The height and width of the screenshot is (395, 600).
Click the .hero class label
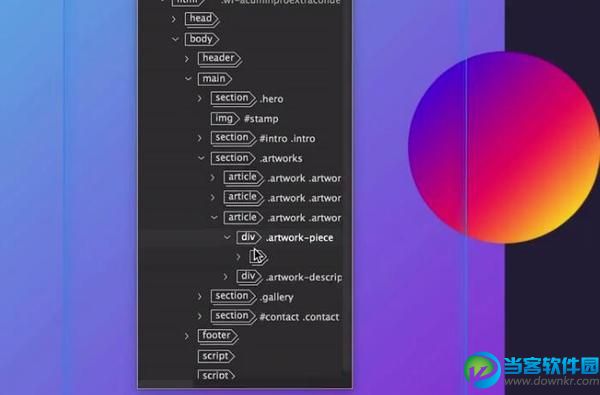[x=271, y=99]
